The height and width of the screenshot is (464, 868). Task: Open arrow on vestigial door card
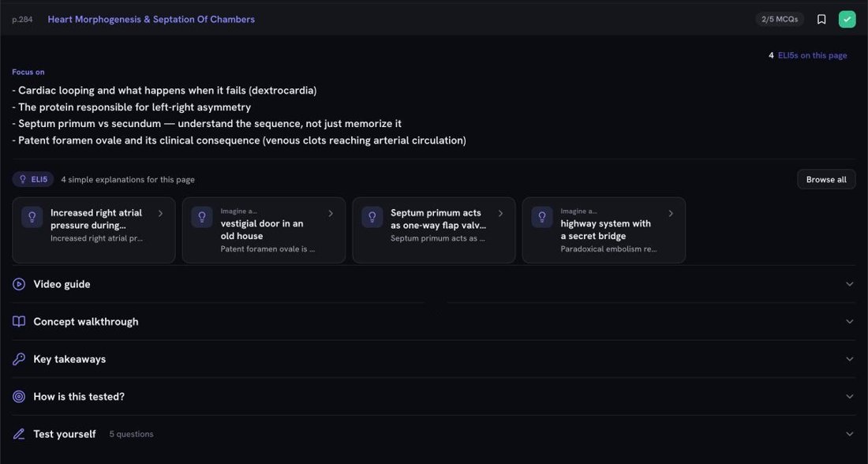coord(331,213)
